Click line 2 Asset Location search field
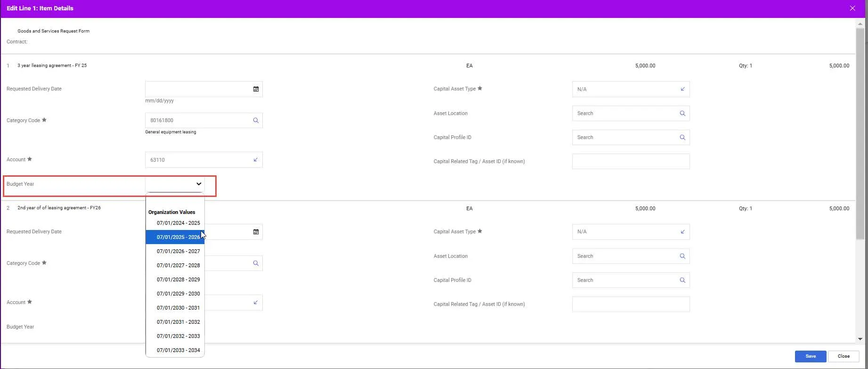This screenshot has height=369, width=868. [x=631, y=256]
